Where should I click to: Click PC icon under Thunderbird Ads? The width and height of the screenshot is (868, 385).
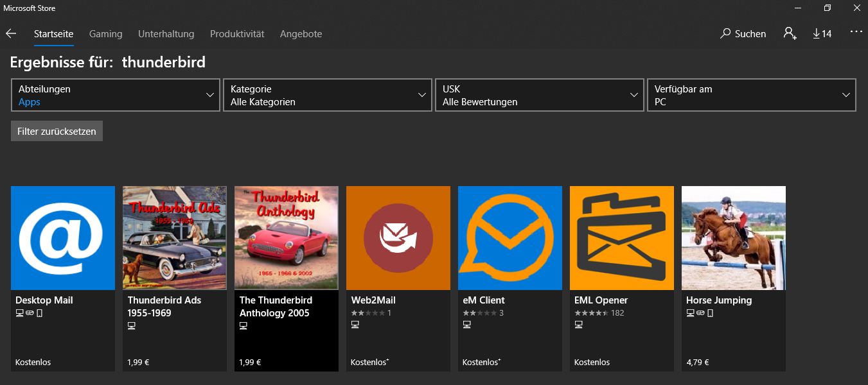pyautogui.click(x=132, y=326)
